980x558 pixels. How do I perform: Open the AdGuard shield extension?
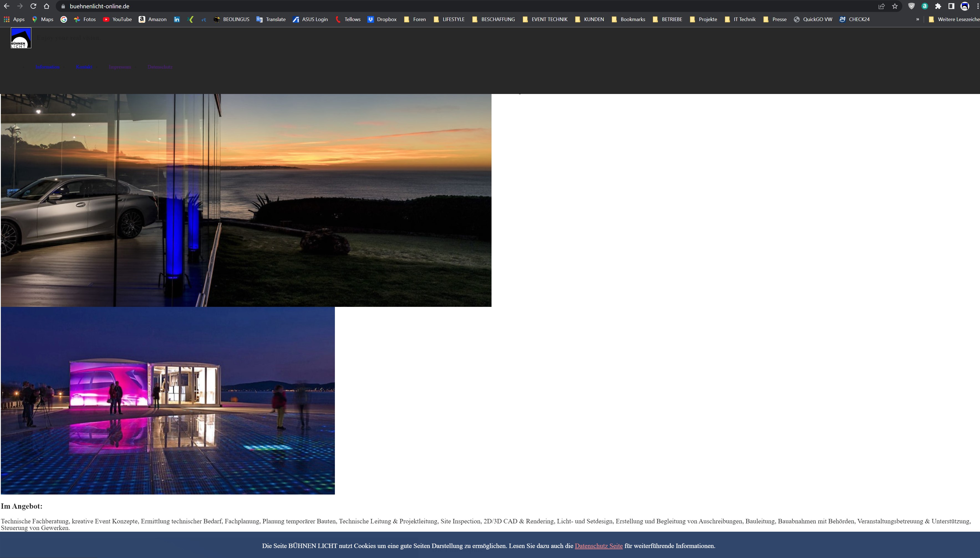[x=912, y=6]
